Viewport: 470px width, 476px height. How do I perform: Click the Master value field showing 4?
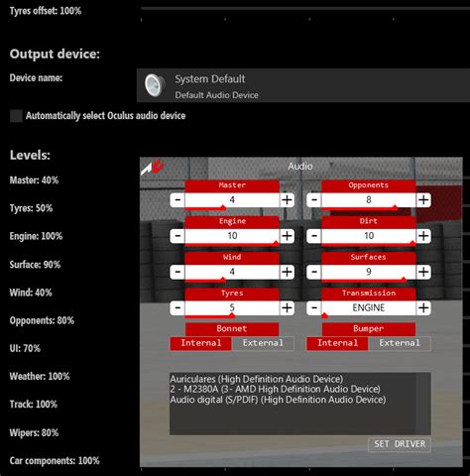click(x=232, y=200)
